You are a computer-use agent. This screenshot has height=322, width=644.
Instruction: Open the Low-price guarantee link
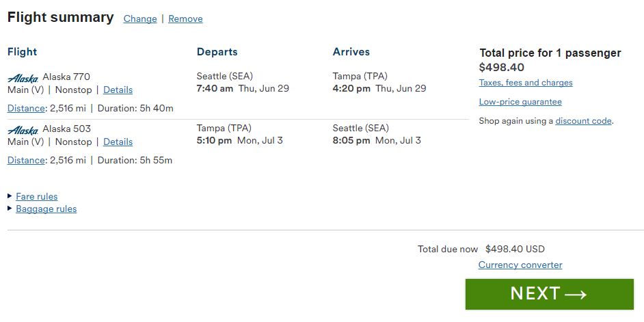tap(520, 102)
